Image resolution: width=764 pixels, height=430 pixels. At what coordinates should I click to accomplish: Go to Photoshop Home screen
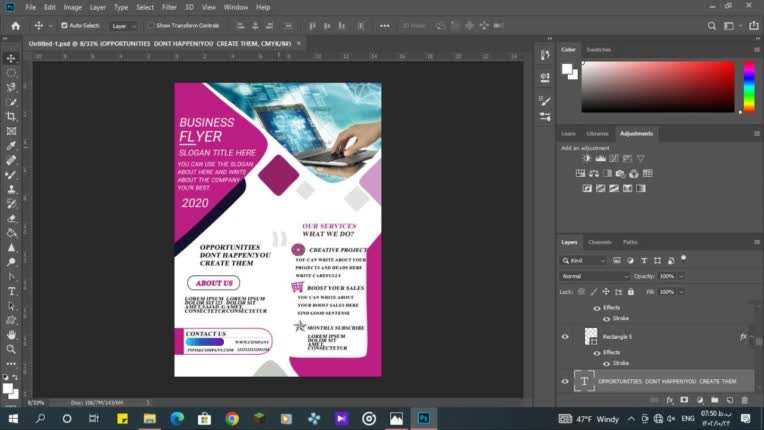[x=16, y=26]
